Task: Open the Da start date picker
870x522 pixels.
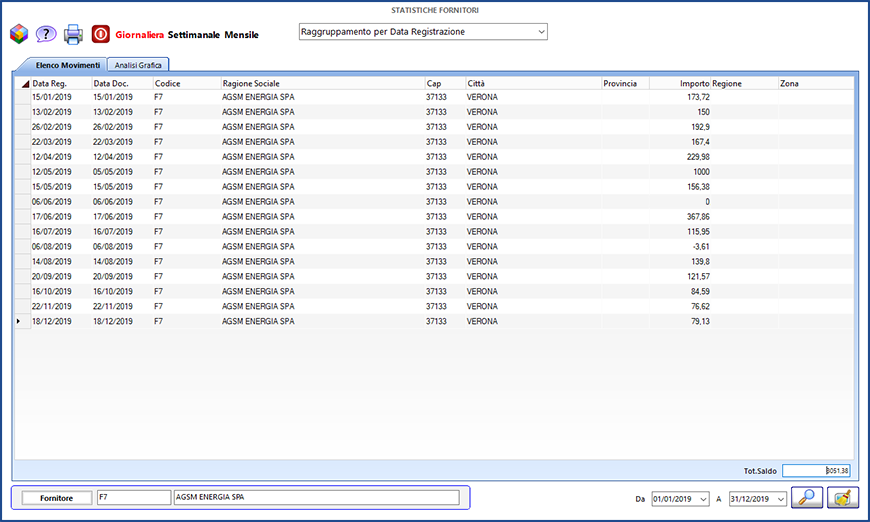Action: pos(706,499)
